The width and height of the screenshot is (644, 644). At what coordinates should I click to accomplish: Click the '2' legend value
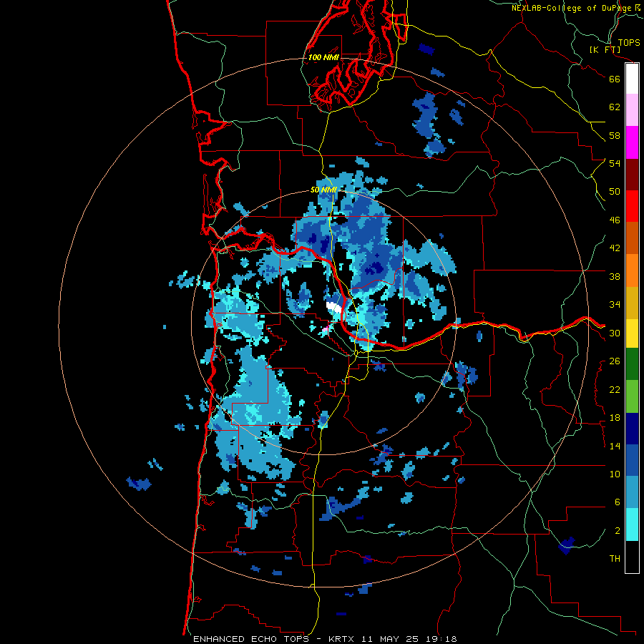point(617,531)
